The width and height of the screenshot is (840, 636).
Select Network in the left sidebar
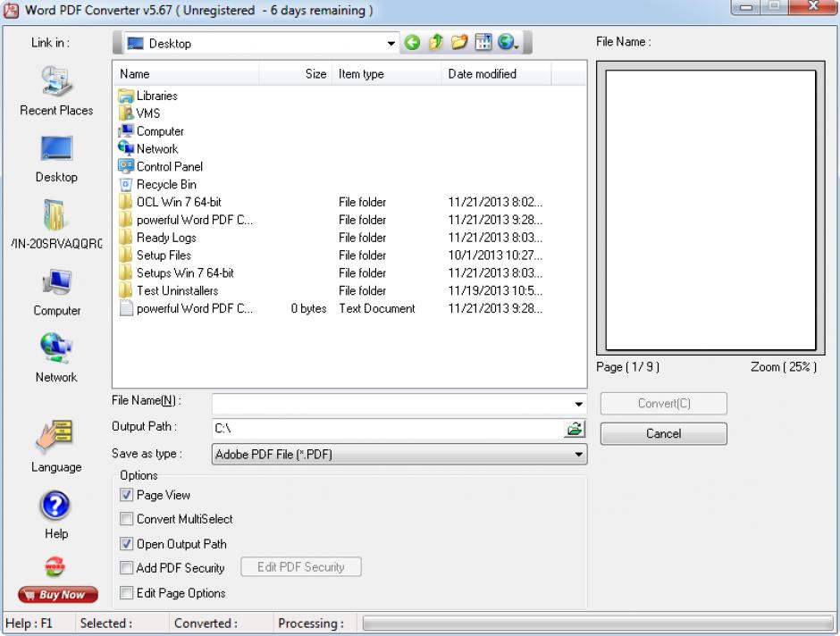coord(56,356)
